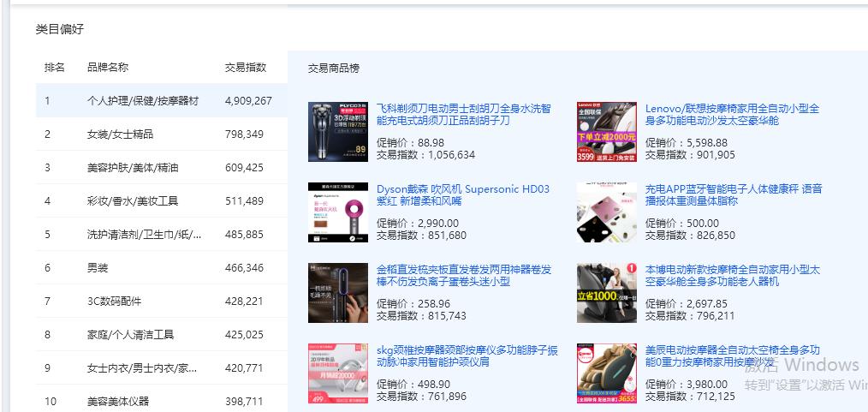868x412 pixels.
Task: Click trade index value 466,346
Action: tap(244, 267)
